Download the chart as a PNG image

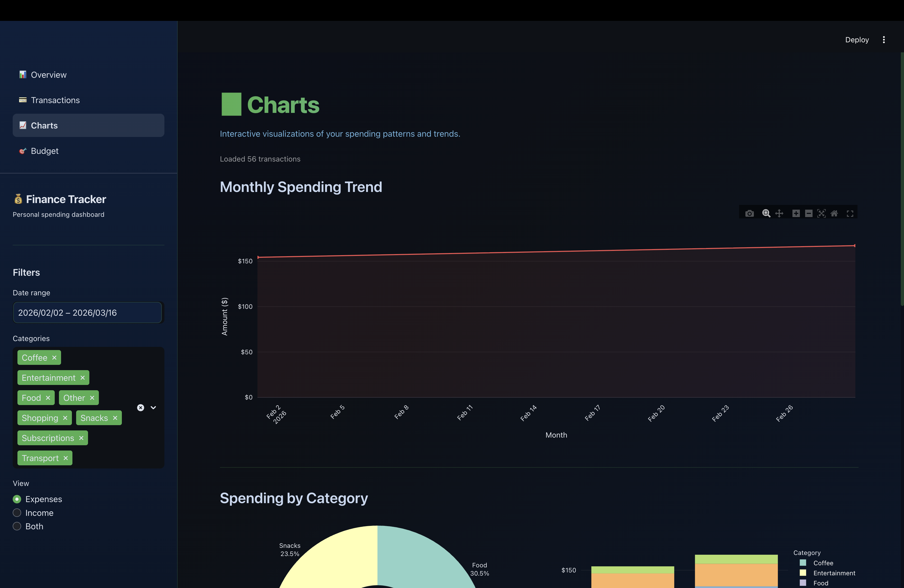pyautogui.click(x=749, y=213)
